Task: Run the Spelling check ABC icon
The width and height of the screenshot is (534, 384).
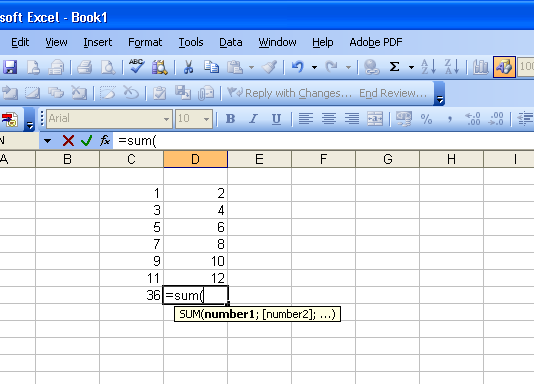Action: click(x=137, y=66)
